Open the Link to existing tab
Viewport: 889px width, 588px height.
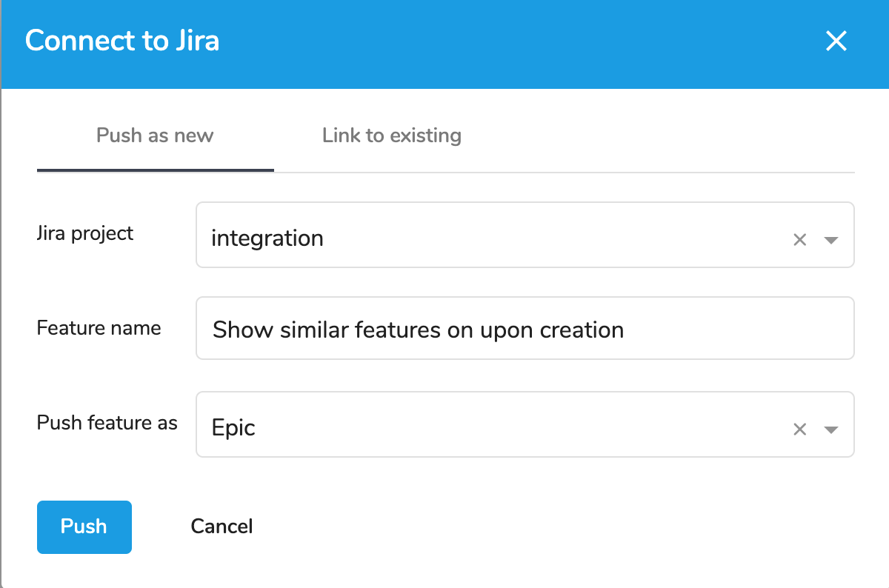pos(392,136)
